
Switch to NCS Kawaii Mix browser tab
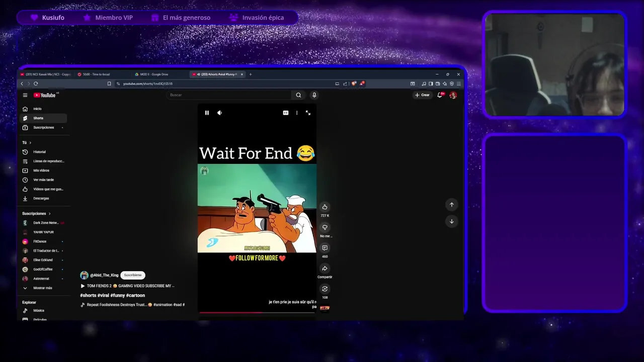46,74
